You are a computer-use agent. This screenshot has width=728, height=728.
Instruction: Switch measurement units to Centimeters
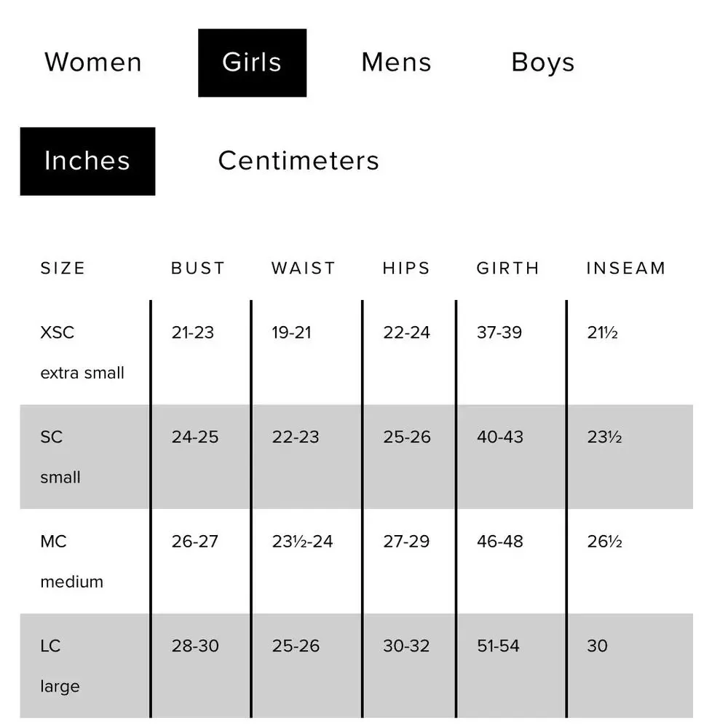(x=298, y=161)
